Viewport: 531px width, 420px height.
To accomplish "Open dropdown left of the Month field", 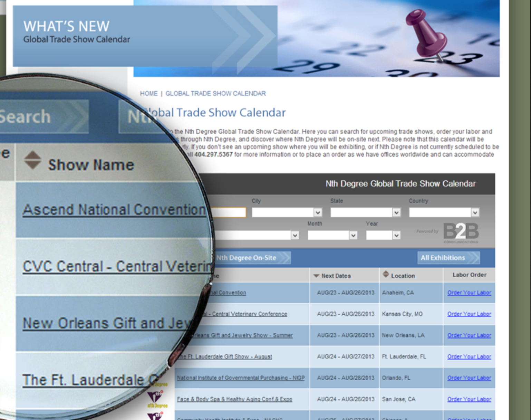I will [295, 235].
